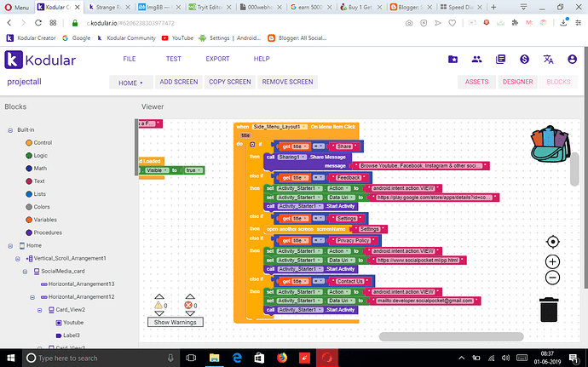Click the yellow warning triangle indicator

tap(159, 305)
